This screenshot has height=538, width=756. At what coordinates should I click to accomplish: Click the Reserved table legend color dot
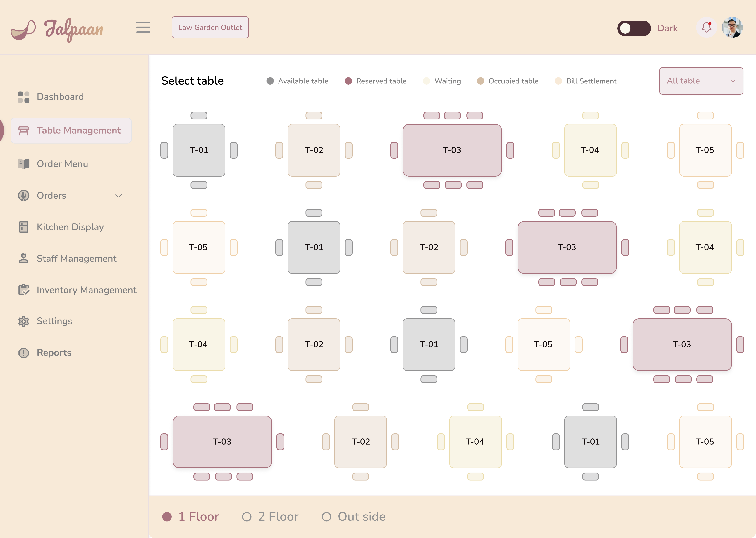(x=348, y=81)
